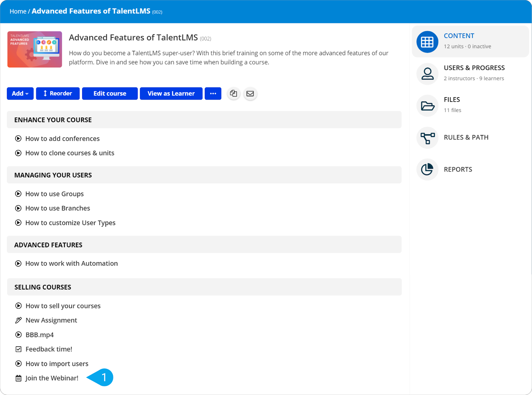Screen dimensions: 532x395
Task: Click the ADVANCED FEATURES section header
Action: pyautogui.click(x=204, y=245)
